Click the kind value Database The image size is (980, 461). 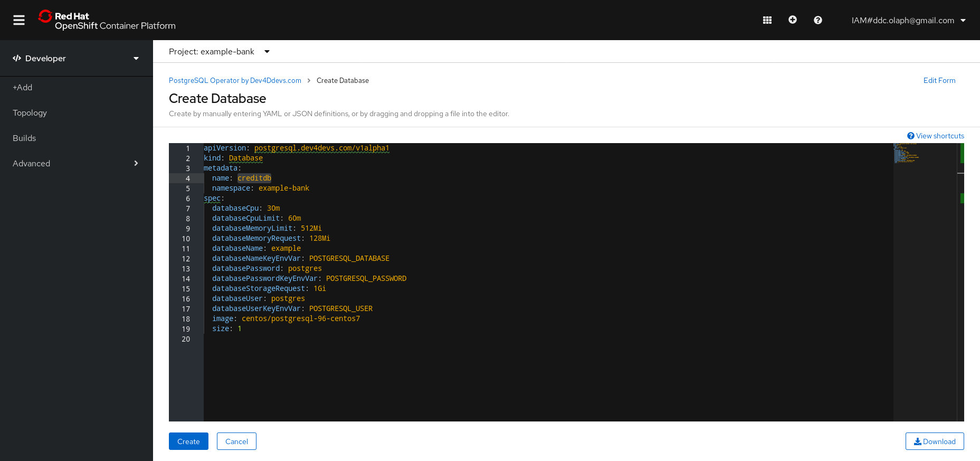click(246, 158)
